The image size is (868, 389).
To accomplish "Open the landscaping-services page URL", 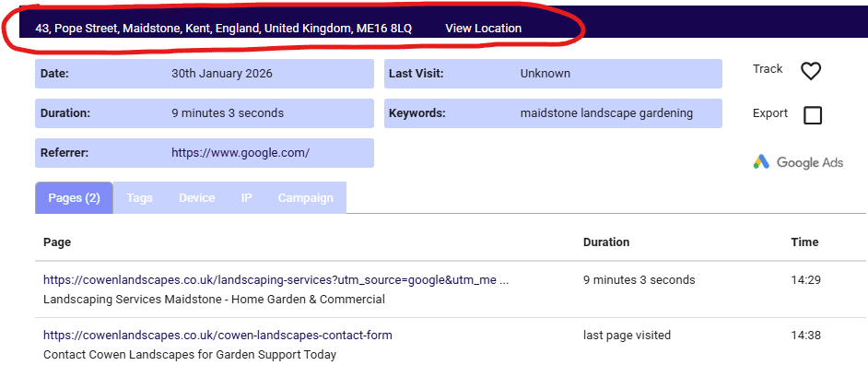I will [x=276, y=280].
